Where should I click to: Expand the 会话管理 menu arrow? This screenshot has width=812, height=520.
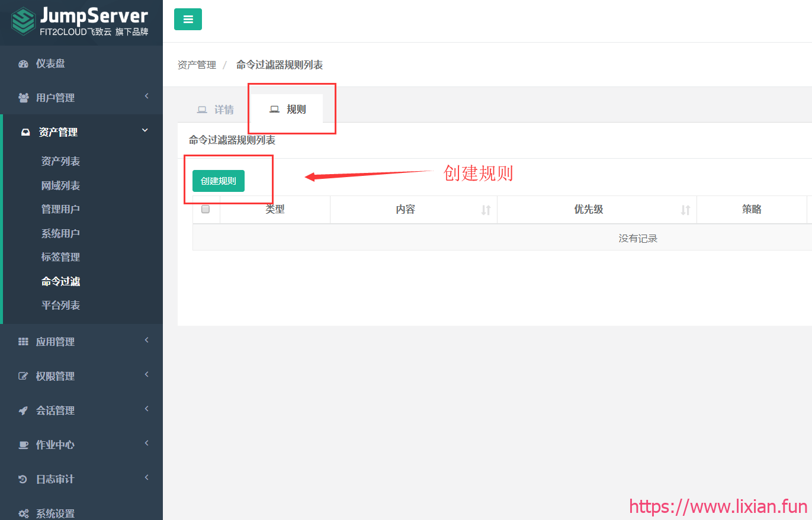point(146,409)
